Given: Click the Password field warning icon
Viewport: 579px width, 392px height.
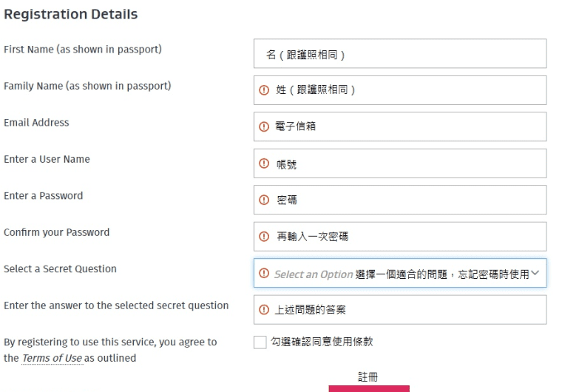Looking at the screenshot, I should point(264,200).
